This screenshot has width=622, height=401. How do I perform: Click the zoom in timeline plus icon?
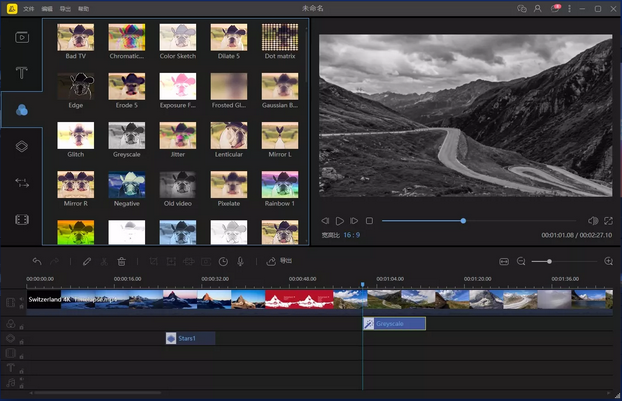pos(608,261)
